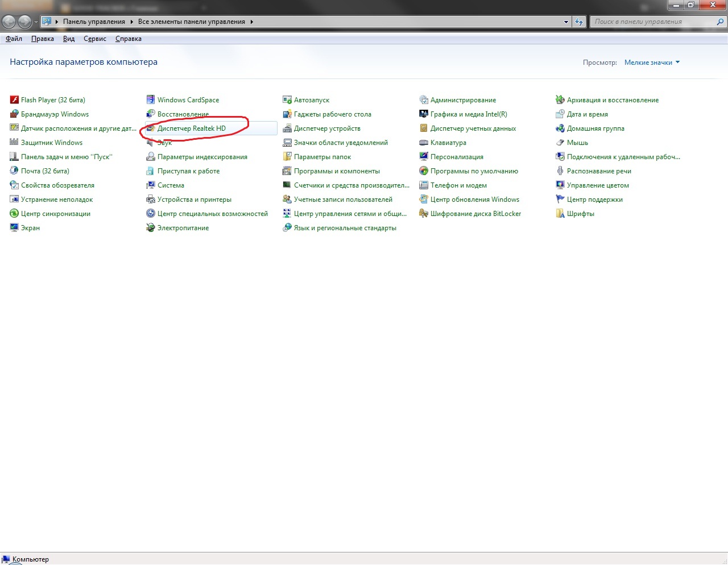Open the Мелкие значки view dropdown

point(652,63)
